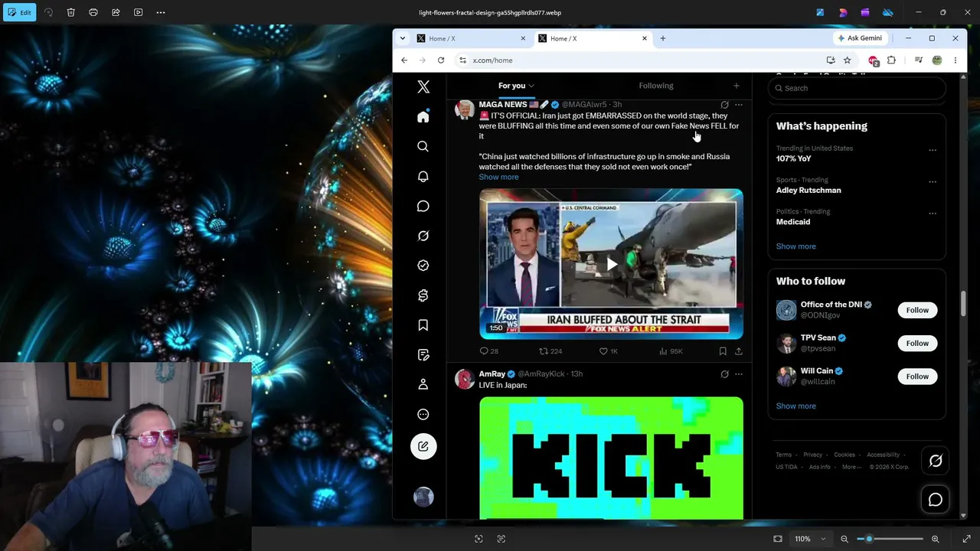980x551 pixels.
Task: Play the Fox News Iran video
Action: (x=611, y=264)
